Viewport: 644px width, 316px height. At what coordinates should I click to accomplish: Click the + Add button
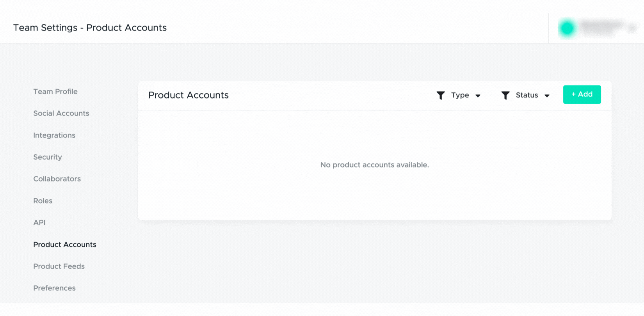[582, 94]
